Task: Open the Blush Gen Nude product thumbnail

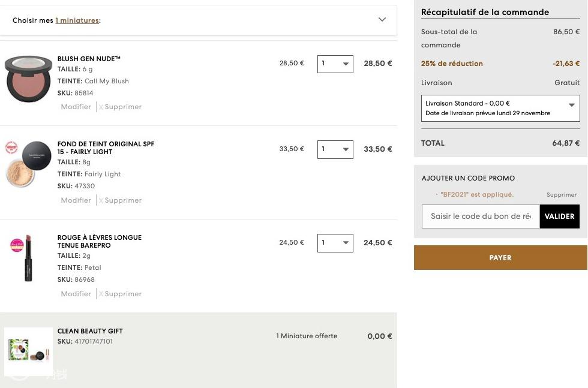Action: [29, 79]
